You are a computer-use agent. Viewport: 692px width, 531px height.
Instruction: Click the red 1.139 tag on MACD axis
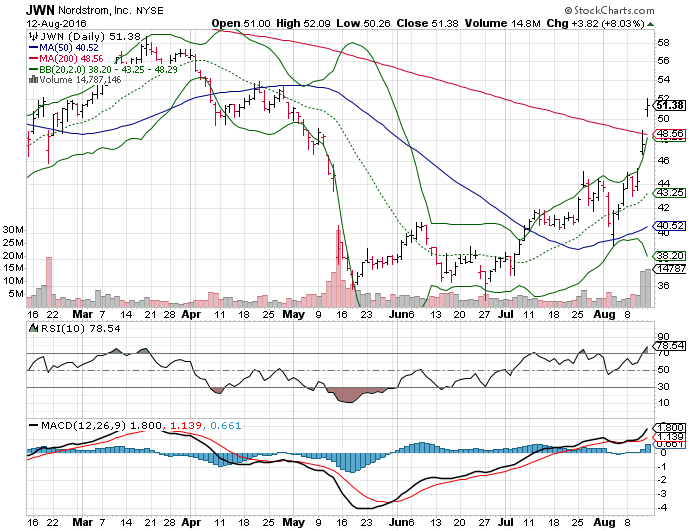(669, 437)
